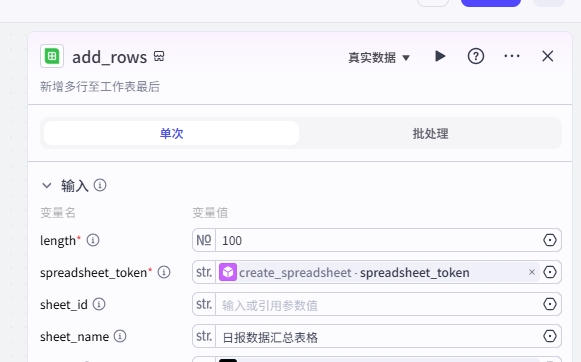
Task: Click the description 新增多行至工作表最后
Action: coord(100,87)
